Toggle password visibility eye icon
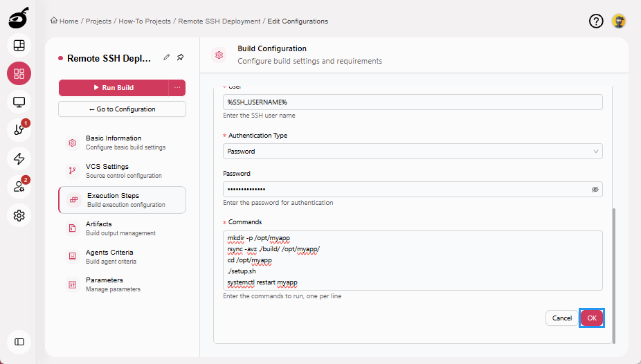641x364 pixels. point(595,189)
